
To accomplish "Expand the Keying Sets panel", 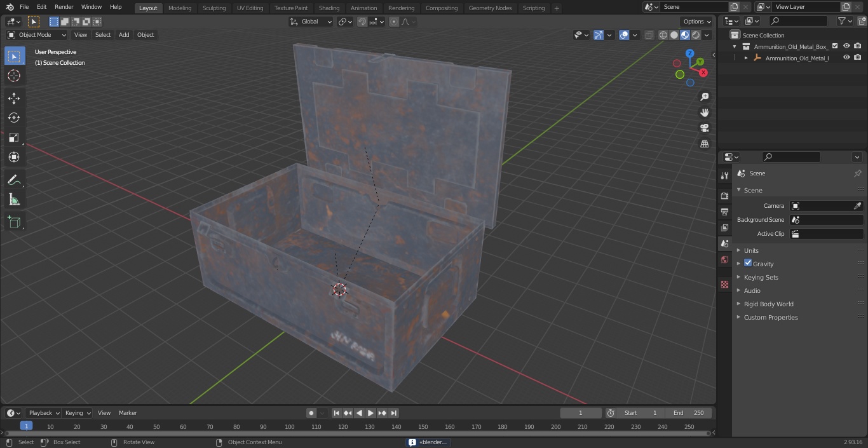I will 761,277.
